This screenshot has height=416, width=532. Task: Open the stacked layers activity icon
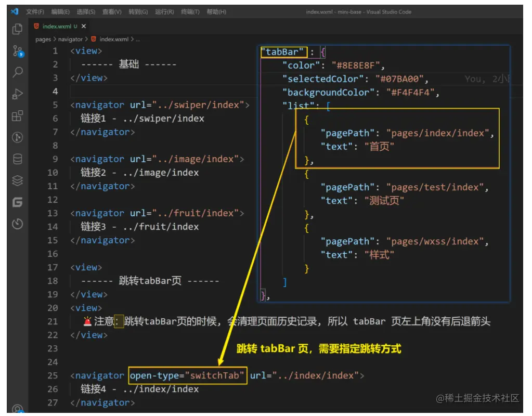(17, 180)
